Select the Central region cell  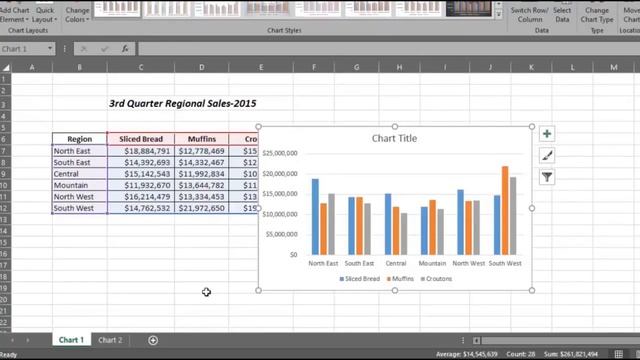tap(80, 174)
